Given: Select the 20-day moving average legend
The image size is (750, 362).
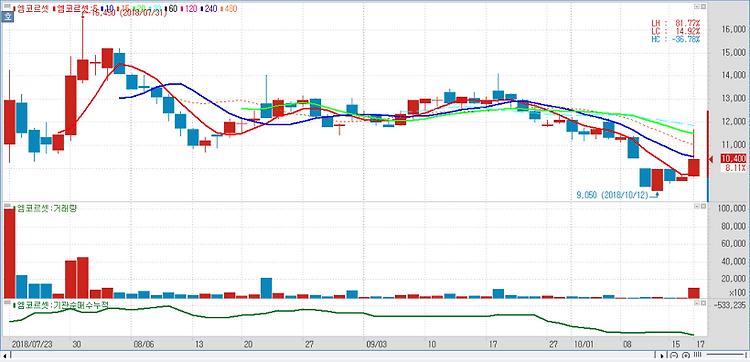Looking at the screenshot, I should click(x=140, y=9).
